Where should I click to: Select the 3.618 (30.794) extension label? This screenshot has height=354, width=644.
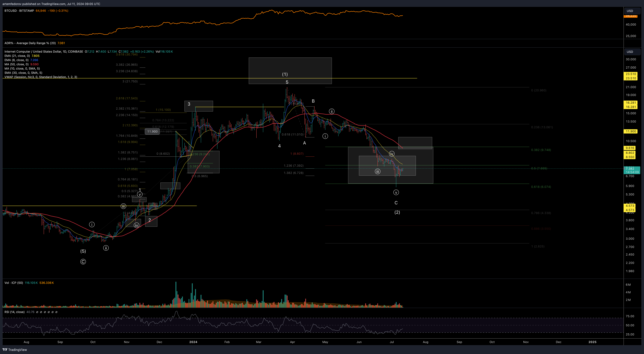tap(127, 54)
